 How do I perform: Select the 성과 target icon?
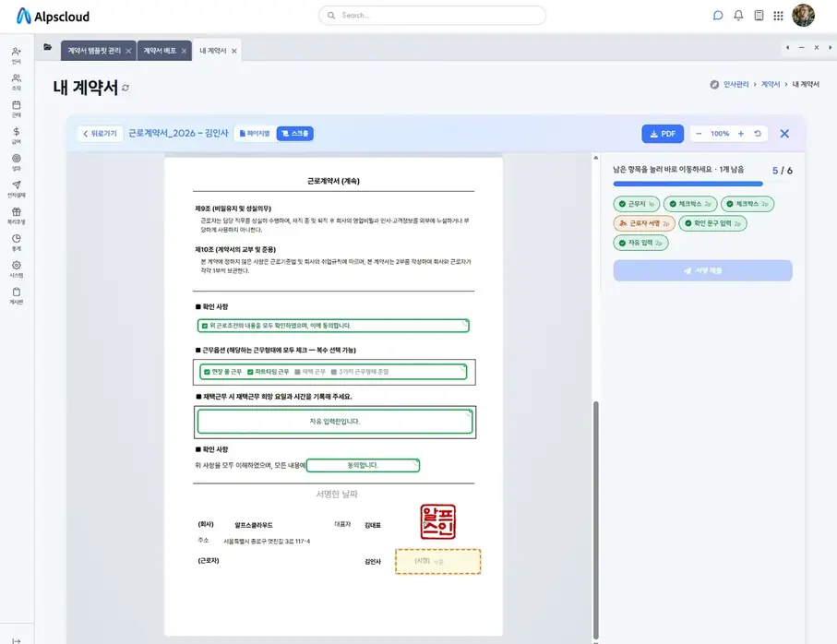[x=17, y=161]
